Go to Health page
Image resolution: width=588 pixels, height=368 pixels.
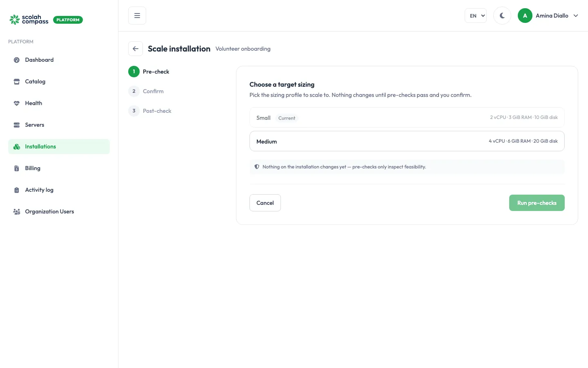pos(59,103)
